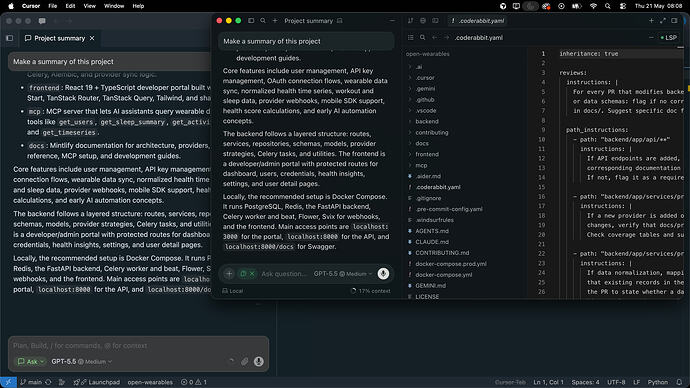Screen dimensions: 690x388
Task: Toggle right panel layout icon in editor title bar
Action: [674, 21]
